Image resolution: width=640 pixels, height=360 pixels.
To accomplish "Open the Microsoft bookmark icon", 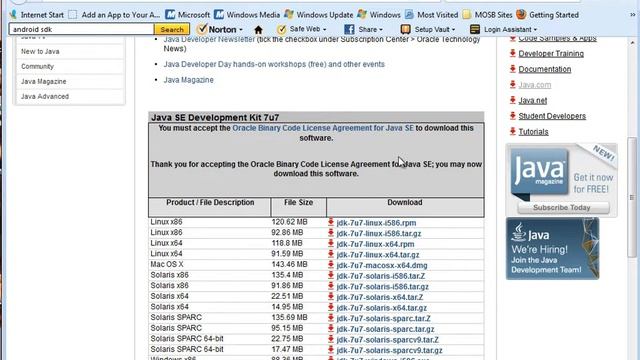I will [x=170, y=15].
